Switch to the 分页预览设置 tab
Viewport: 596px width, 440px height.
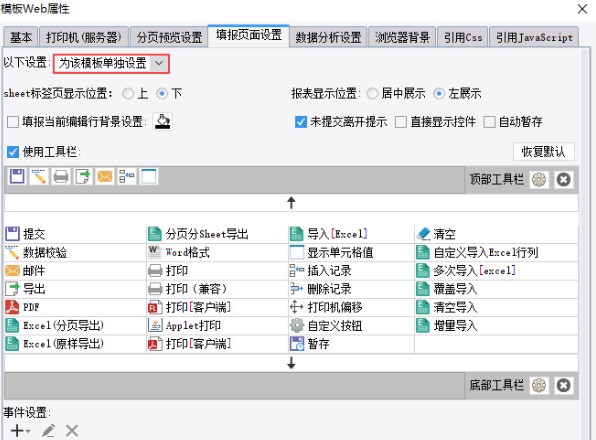click(x=169, y=37)
